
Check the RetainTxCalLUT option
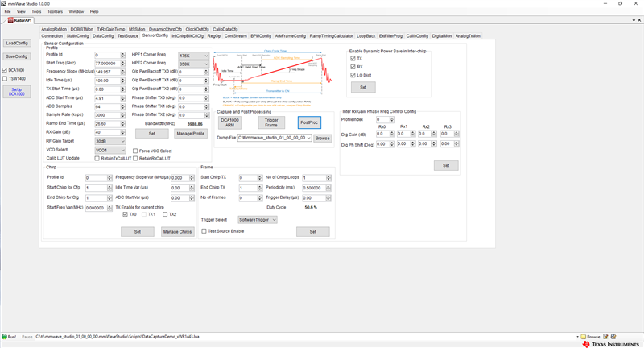coord(97,158)
